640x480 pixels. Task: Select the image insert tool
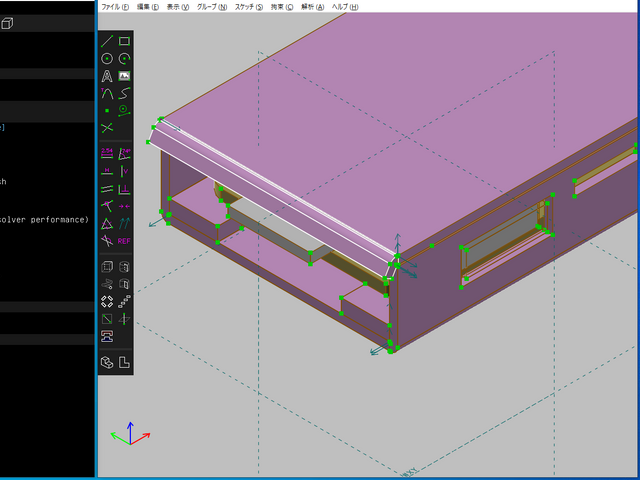(x=124, y=76)
